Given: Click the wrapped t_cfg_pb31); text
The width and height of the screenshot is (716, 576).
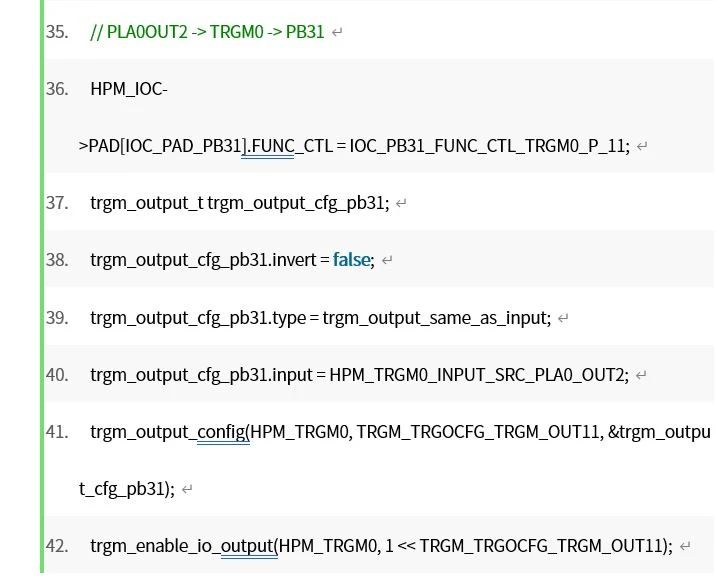Looking at the screenshot, I should [x=127, y=489].
